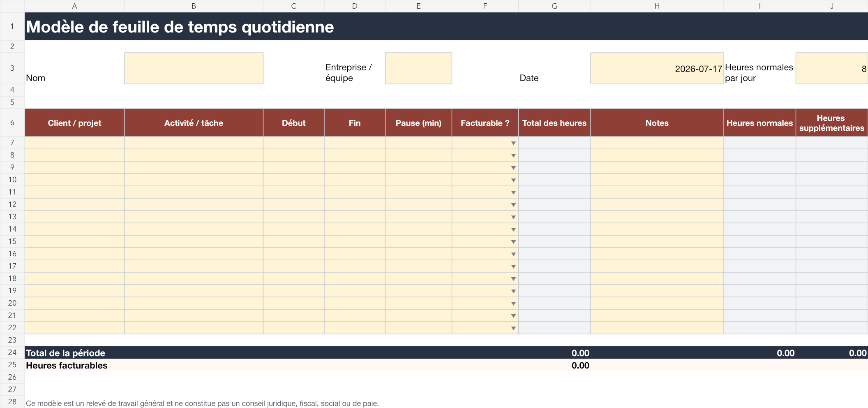Open the Facturable dropdown in row 11
Viewport: 868px width, 408px height.
(513, 192)
